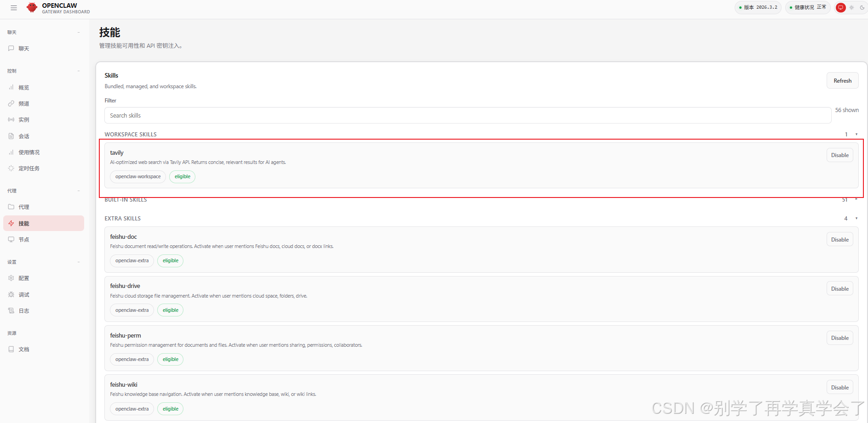Click the feishu-perm skill name
The image size is (868, 423).
coord(126,335)
